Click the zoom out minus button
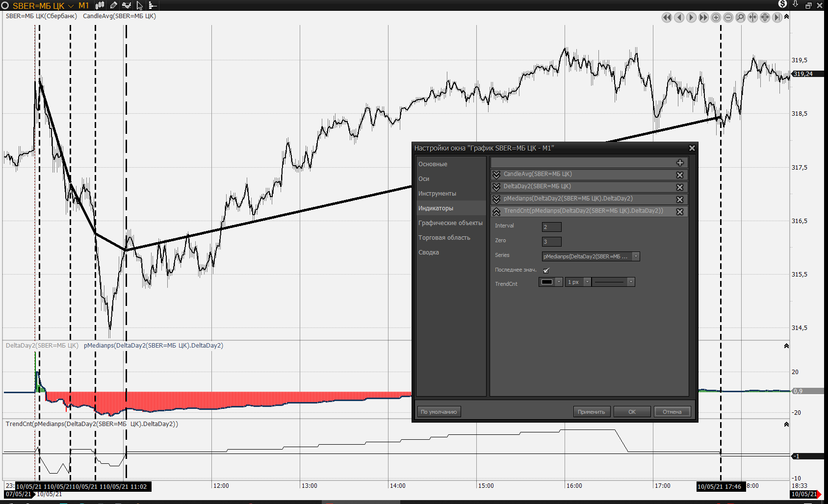This screenshot has width=828, height=504. point(728,18)
